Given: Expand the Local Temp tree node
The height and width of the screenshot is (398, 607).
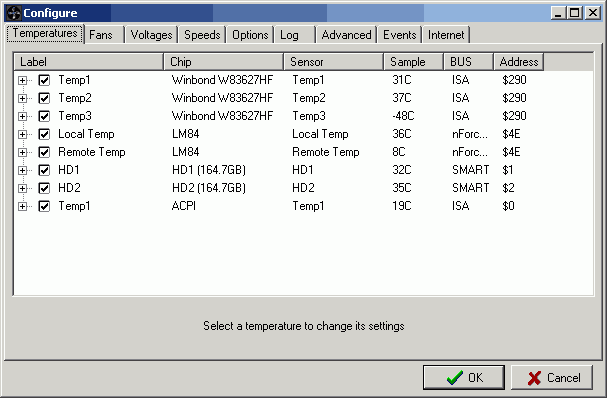Looking at the screenshot, I should [22, 134].
